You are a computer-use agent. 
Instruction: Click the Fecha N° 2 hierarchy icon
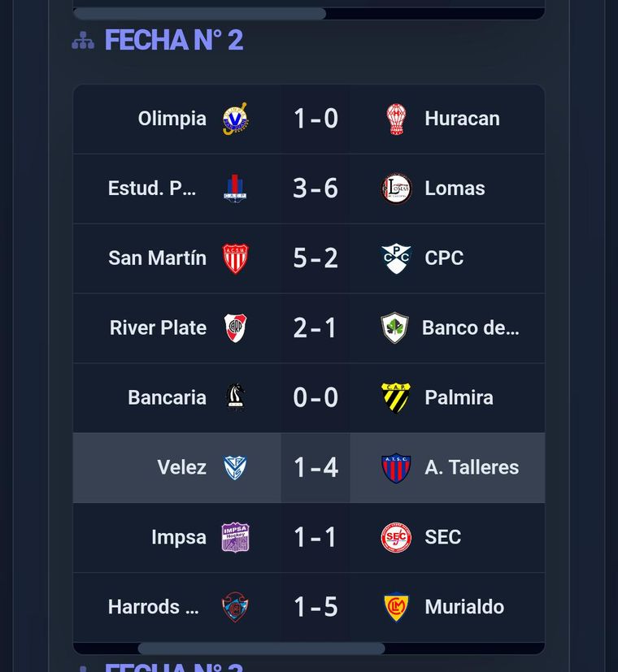pos(83,41)
